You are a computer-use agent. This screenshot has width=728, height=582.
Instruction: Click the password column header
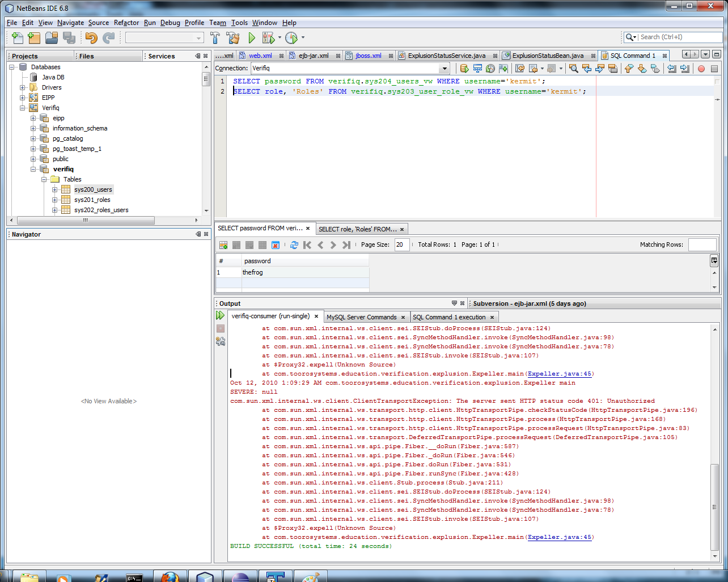coord(305,261)
